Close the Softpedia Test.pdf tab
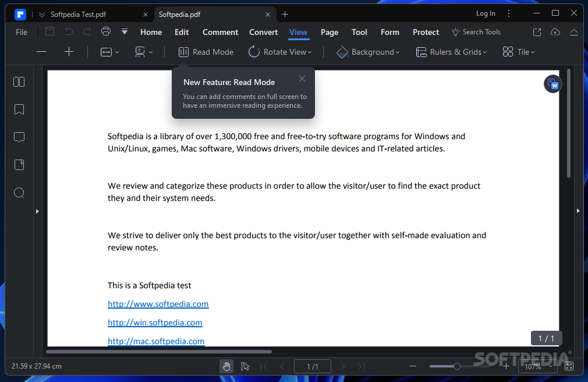 point(146,15)
